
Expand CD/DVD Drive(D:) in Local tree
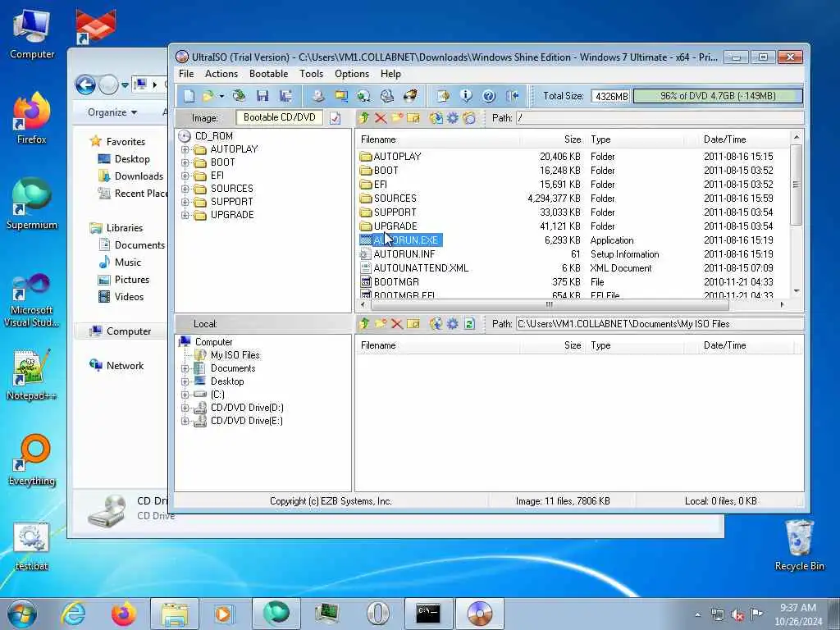click(185, 408)
